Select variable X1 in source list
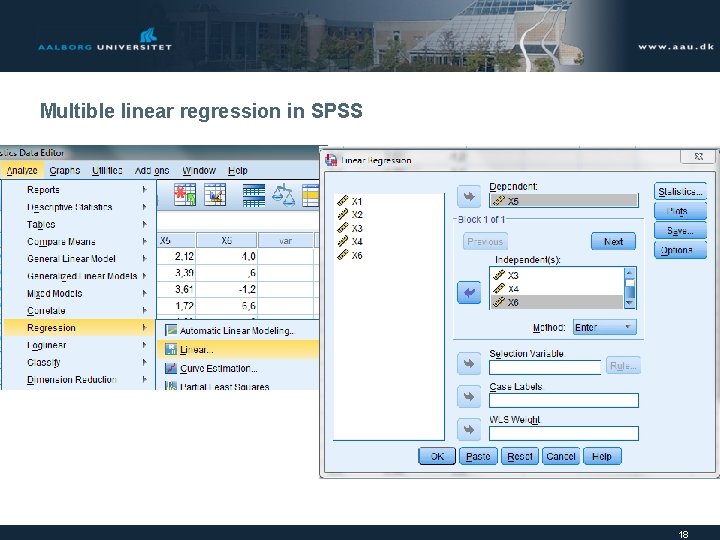 click(350, 201)
